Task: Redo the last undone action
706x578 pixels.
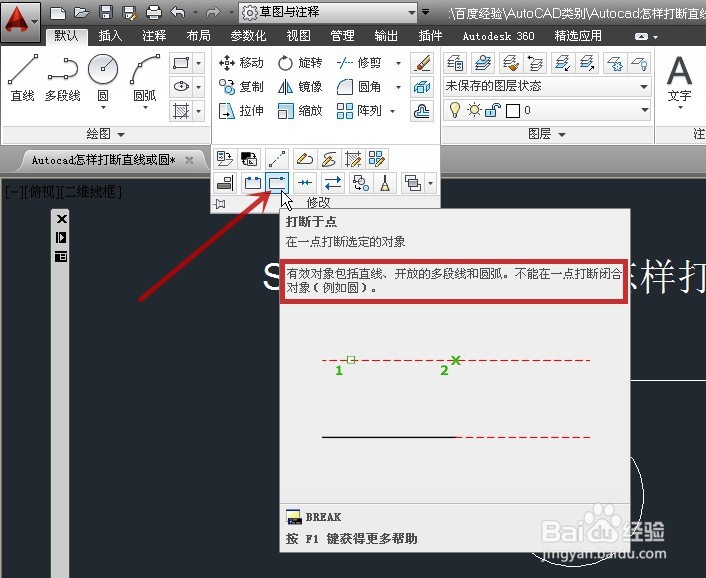Action: 213,13
